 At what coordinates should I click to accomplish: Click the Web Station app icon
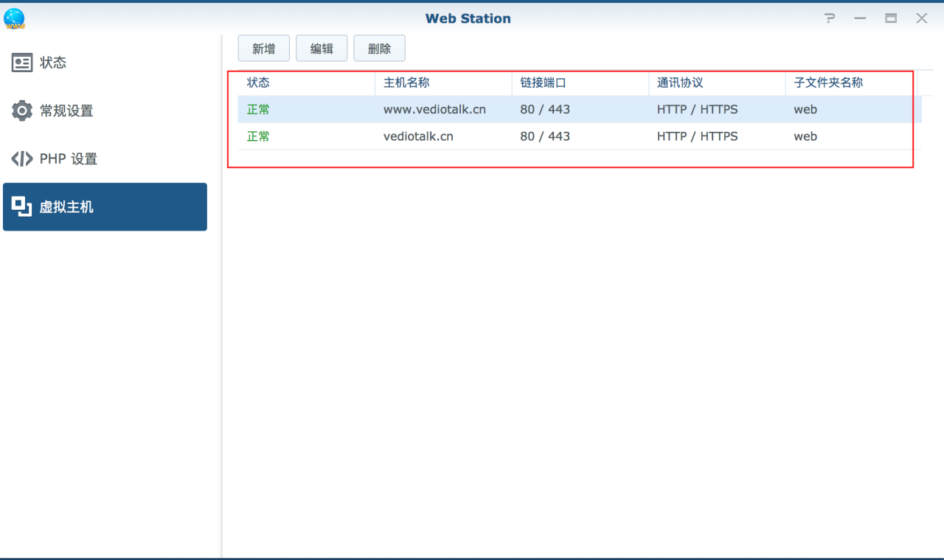click(13, 18)
